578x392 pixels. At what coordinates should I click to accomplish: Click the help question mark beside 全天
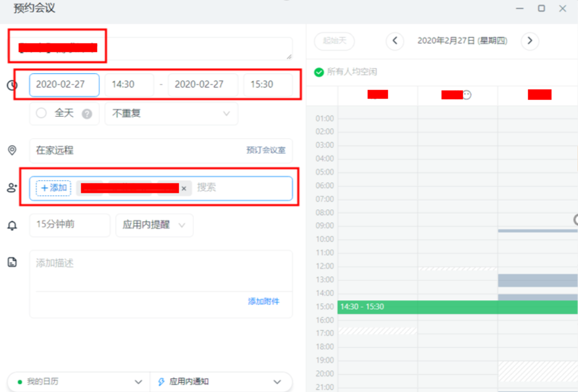pyautogui.click(x=87, y=114)
